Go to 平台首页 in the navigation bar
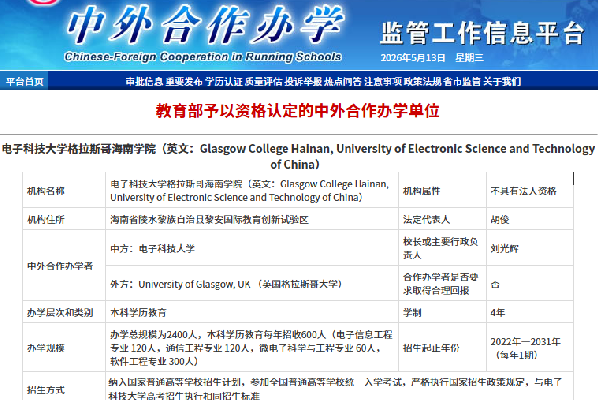 point(24,82)
